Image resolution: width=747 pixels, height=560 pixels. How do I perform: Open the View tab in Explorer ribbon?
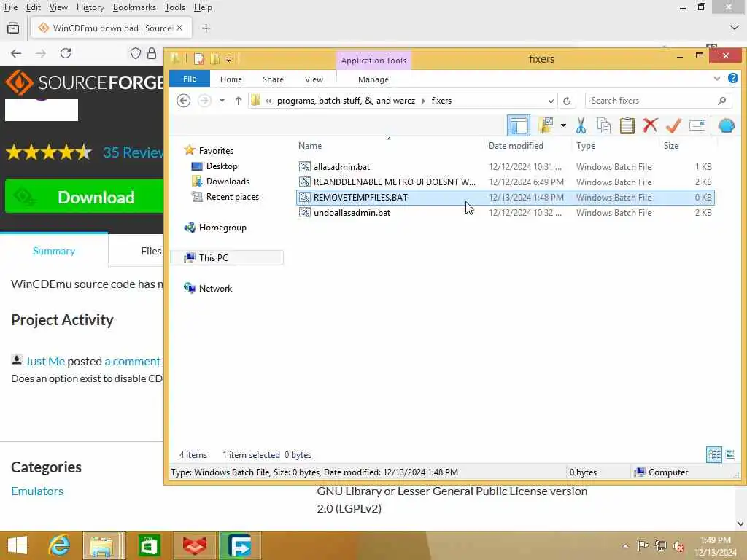click(314, 79)
